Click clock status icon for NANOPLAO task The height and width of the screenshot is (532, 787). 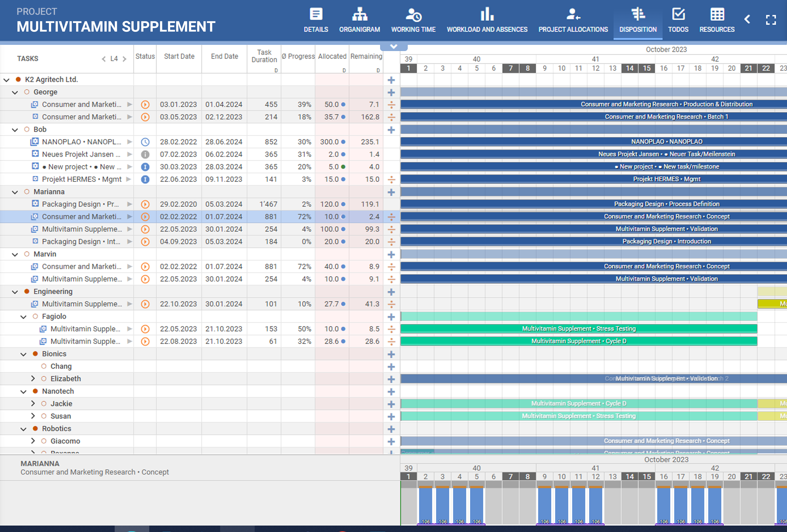(145, 142)
